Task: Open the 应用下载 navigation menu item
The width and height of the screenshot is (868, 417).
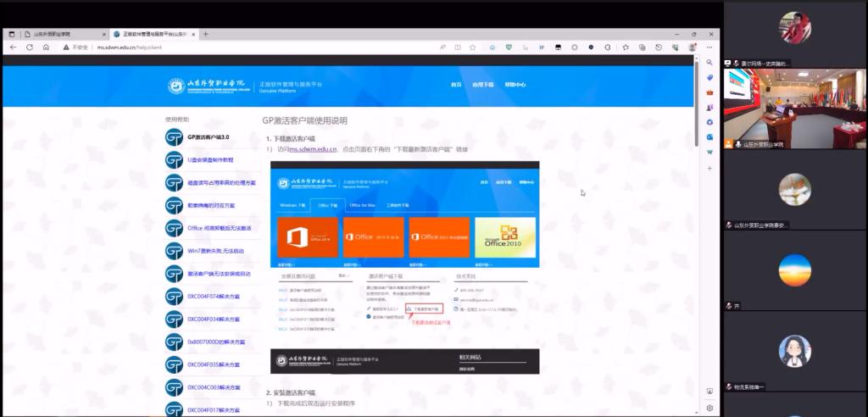Action: (x=482, y=85)
